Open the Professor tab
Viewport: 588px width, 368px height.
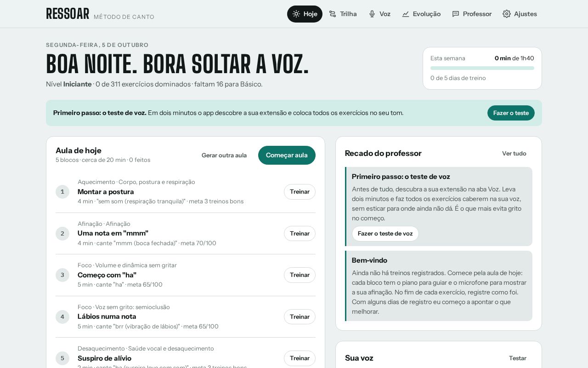[472, 14]
